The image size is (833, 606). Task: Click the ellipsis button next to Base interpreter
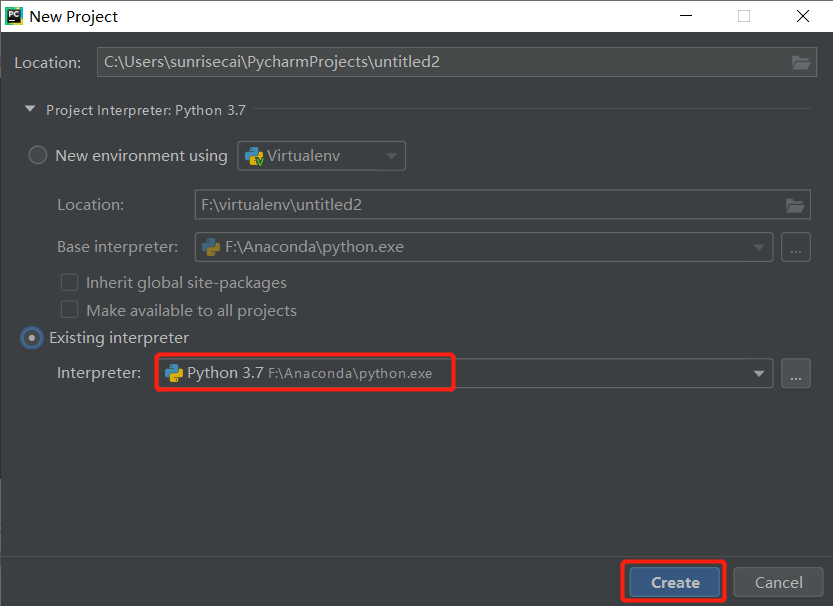coord(795,247)
